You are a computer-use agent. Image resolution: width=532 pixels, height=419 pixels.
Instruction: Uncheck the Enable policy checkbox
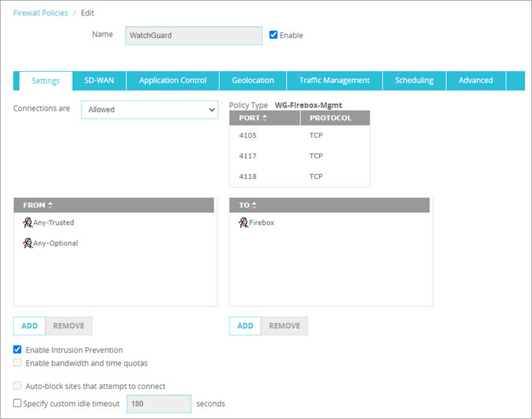(x=274, y=35)
